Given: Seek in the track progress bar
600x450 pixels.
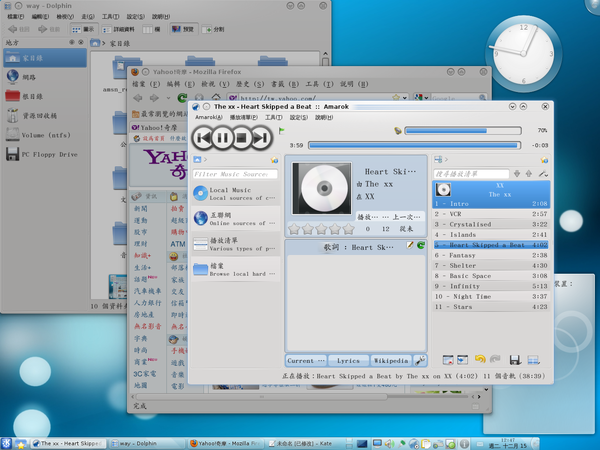Looking at the screenshot, I should (414, 145).
